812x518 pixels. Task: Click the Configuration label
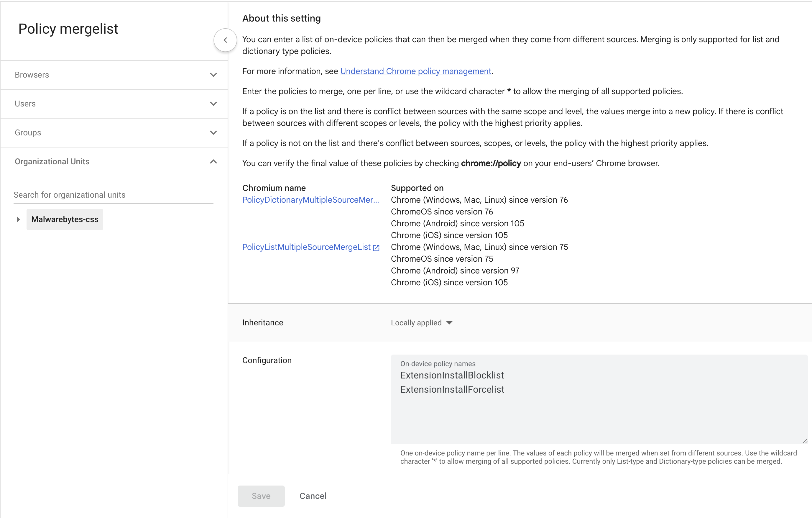click(x=267, y=360)
